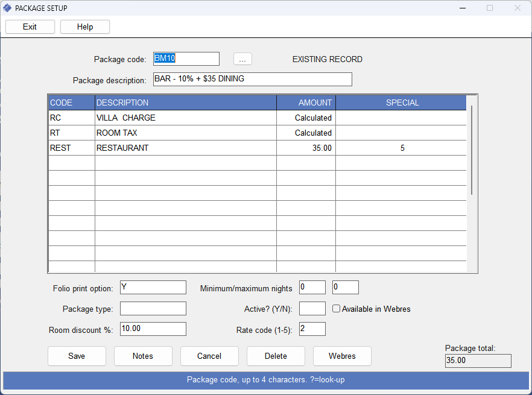The height and width of the screenshot is (395, 532).
Task: Open package code look-up ellipsis button
Action: tap(242, 59)
